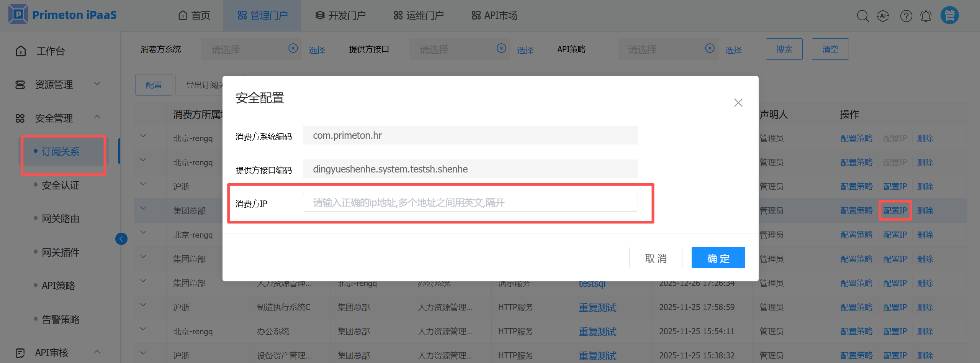Open the AI assistant icon

click(x=883, y=16)
